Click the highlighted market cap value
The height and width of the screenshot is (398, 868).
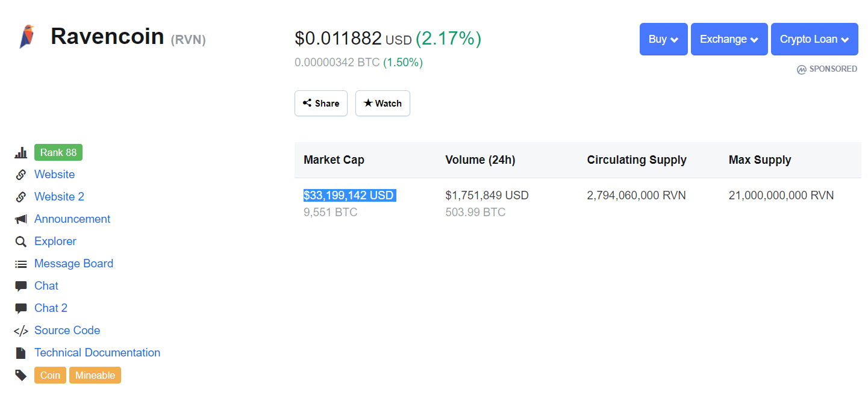click(x=349, y=196)
